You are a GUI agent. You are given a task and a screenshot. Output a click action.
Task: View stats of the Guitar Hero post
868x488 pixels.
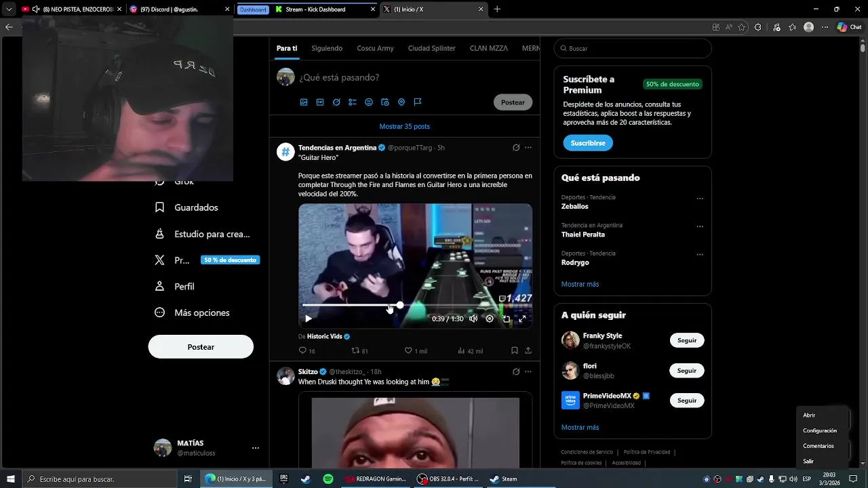[470, 350]
